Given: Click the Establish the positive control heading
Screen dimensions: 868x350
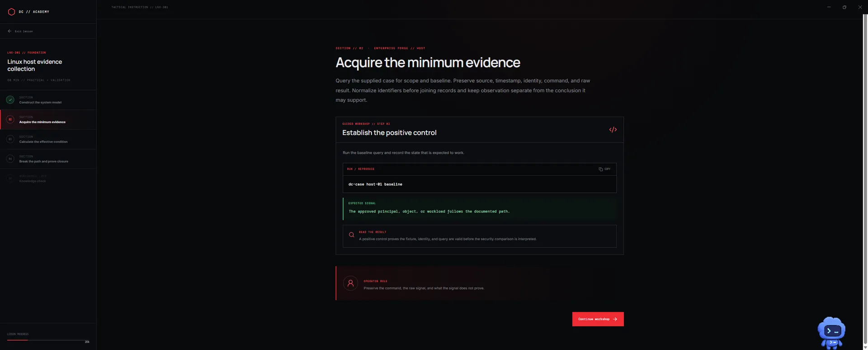Looking at the screenshot, I should (389, 132).
